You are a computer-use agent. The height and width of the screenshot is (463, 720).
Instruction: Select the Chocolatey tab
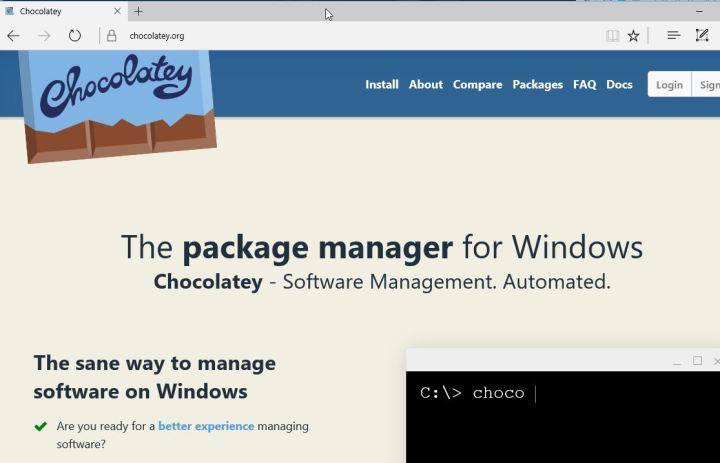(63, 11)
